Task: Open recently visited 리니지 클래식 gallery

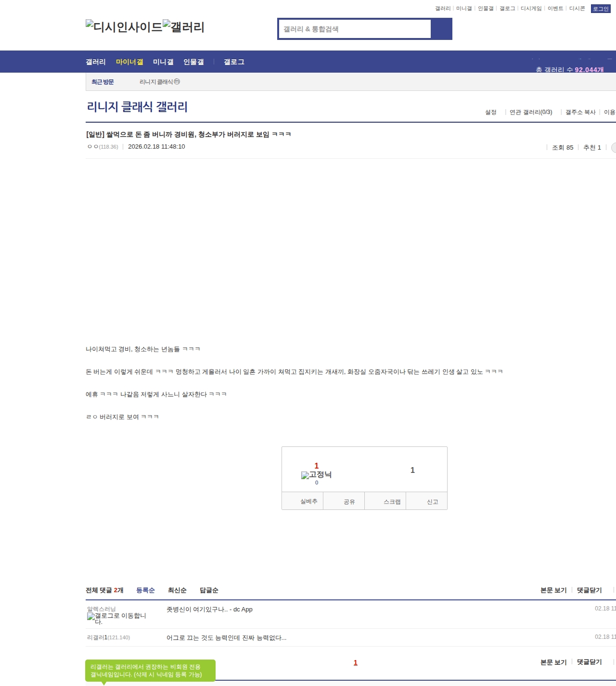Action: pos(156,82)
